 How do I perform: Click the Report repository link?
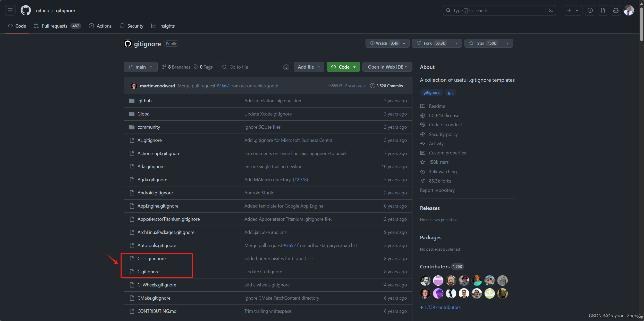(x=437, y=190)
